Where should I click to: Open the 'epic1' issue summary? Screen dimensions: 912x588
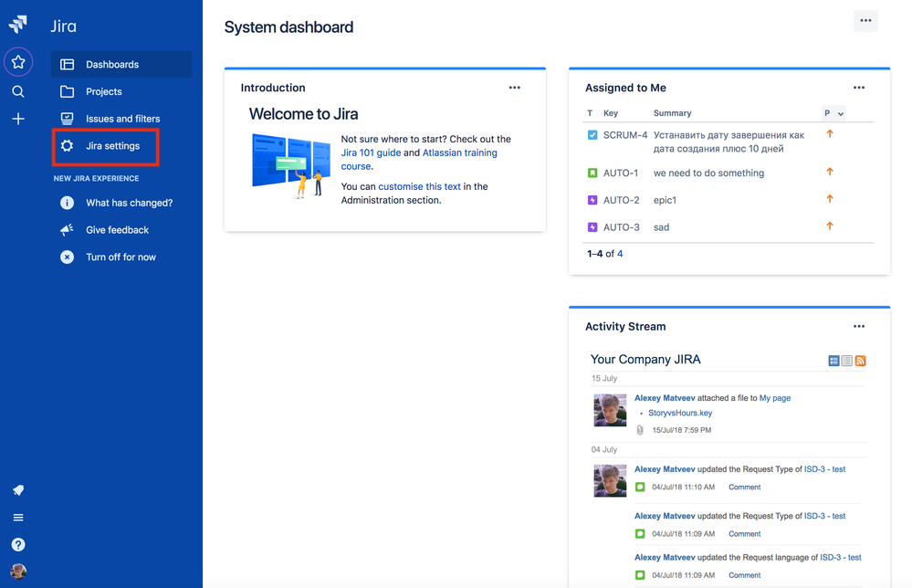click(x=665, y=200)
